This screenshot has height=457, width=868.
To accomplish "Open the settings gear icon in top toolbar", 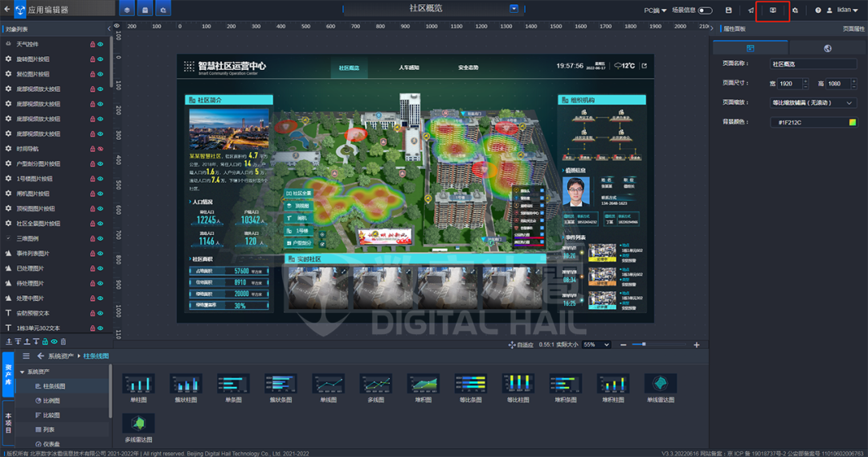I will click(x=795, y=10).
